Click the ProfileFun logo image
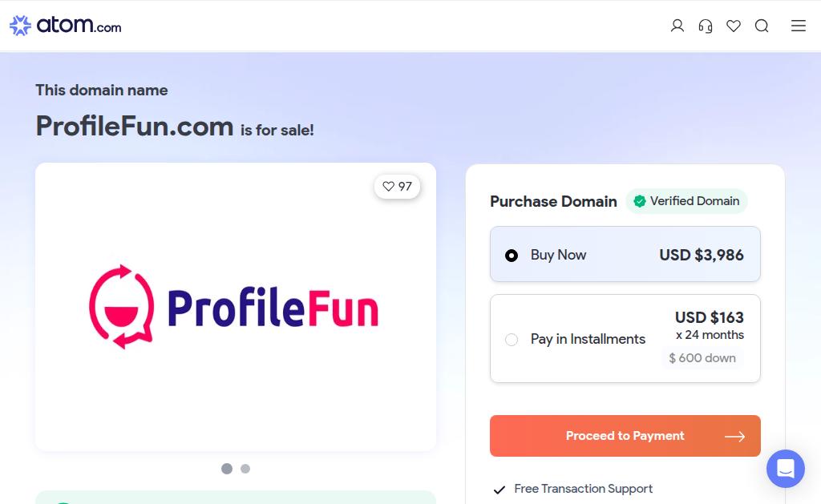 click(x=234, y=307)
